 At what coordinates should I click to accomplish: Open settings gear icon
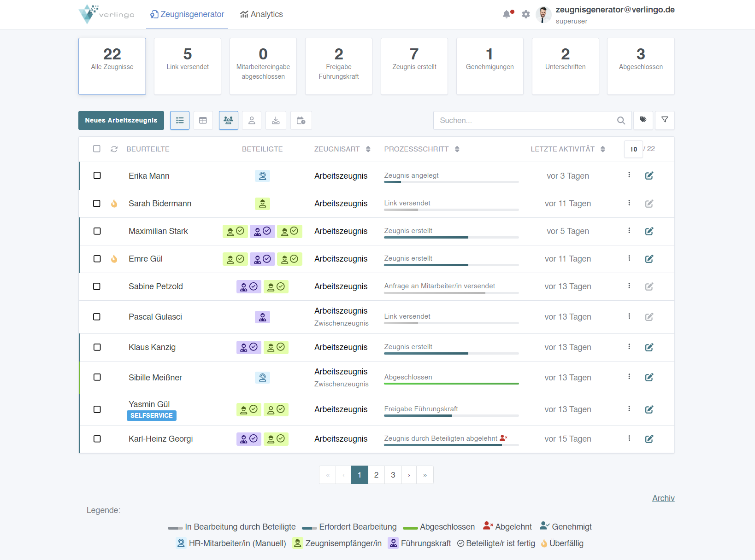click(x=526, y=14)
